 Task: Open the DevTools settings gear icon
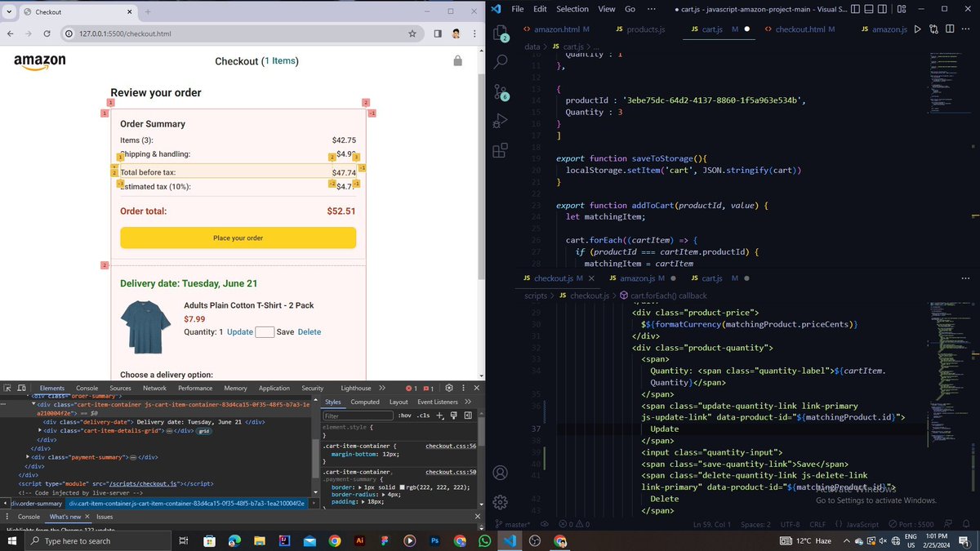450,389
